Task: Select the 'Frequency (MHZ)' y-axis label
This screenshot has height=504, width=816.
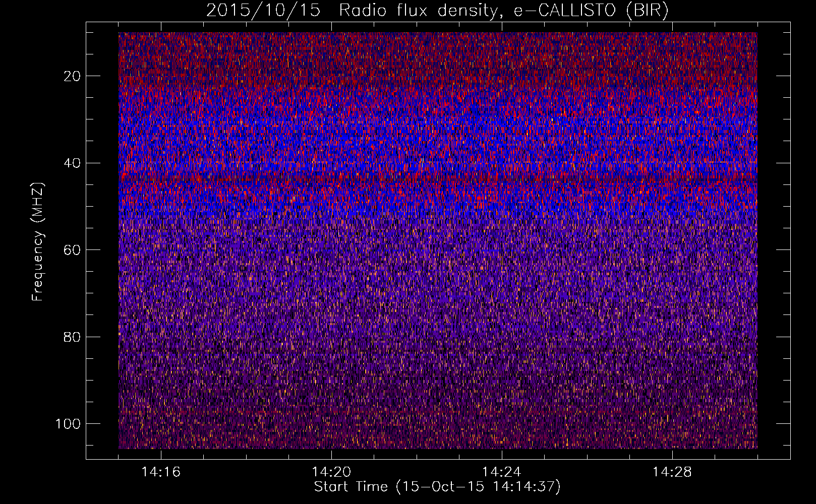Action: pyautogui.click(x=38, y=242)
